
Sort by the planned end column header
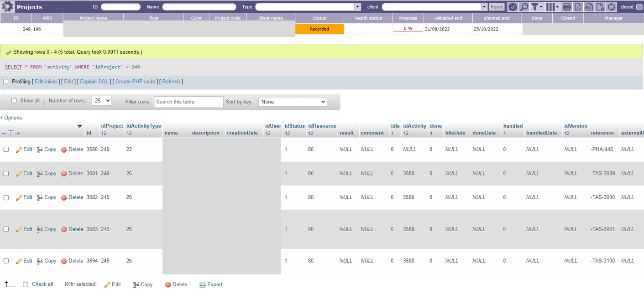tap(497, 18)
